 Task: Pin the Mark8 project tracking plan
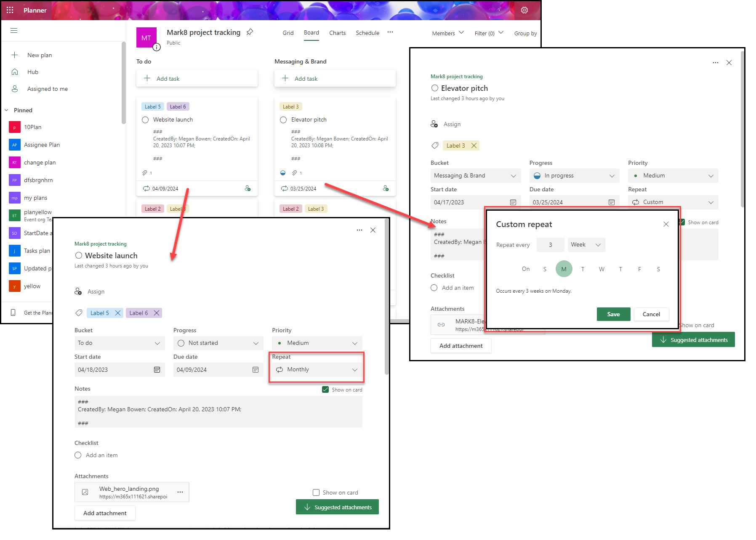coord(250,32)
